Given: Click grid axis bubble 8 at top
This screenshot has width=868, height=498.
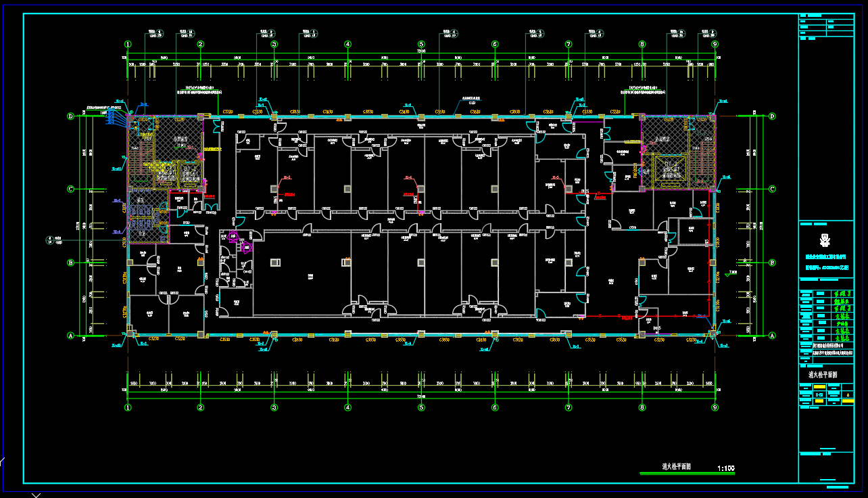Looking at the screenshot, I should tap(642, 45).
